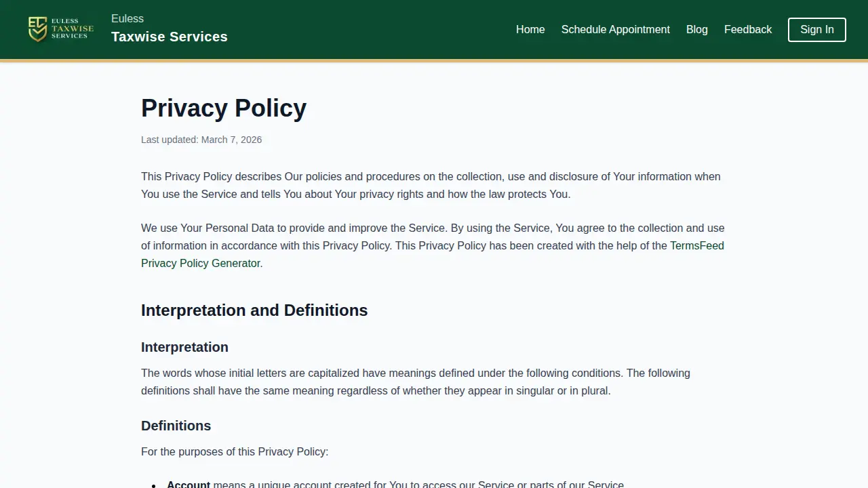Open the Home page
This screenshot has height=488, width=868.
pyautogui.click(x=530, y=30)
